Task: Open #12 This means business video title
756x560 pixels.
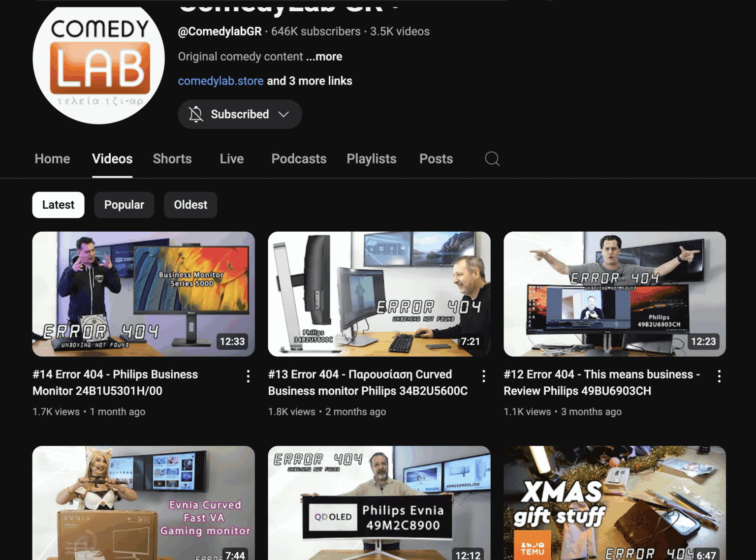Action: (x=601, y=382)
